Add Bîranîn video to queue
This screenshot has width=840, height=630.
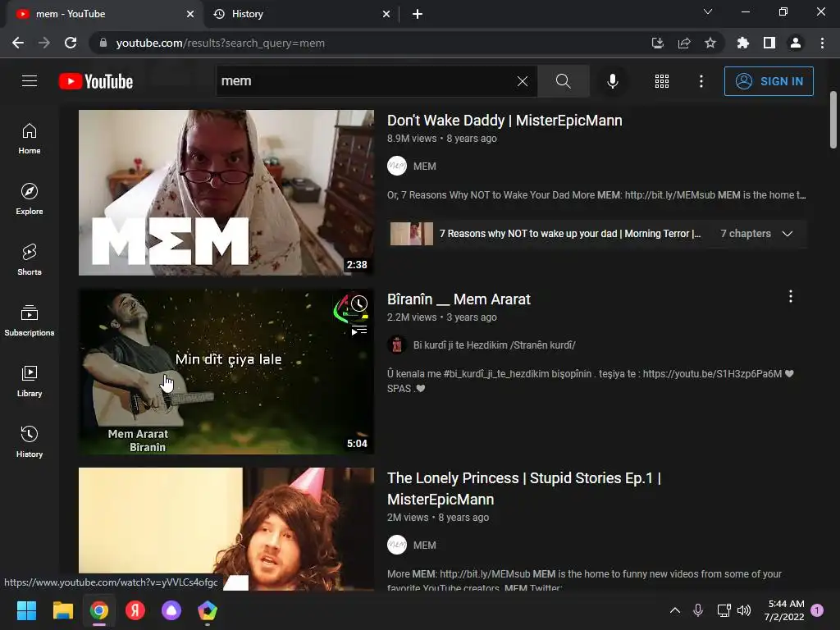pyautogui.click(x=359, y=330)
